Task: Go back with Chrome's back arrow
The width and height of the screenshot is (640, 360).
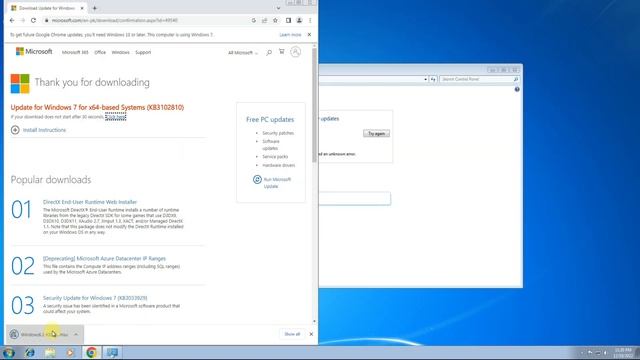Action: coord(12,20)
